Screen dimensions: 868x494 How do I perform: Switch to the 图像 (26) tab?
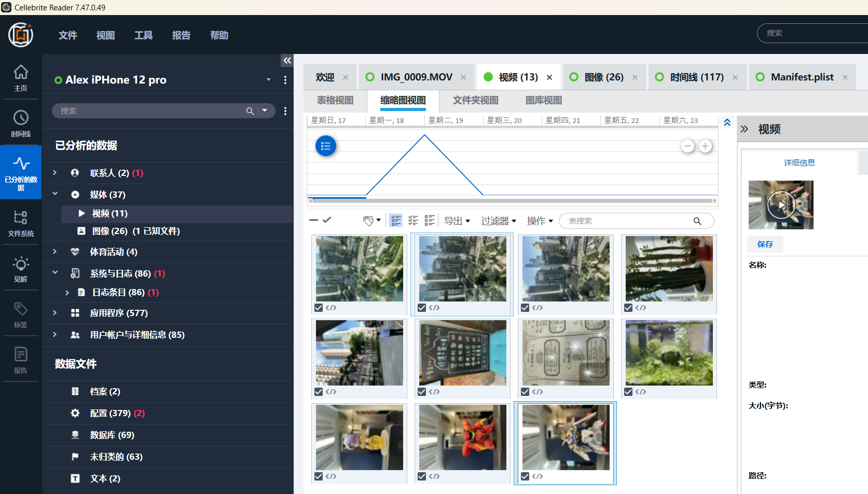tap(604, 77)
